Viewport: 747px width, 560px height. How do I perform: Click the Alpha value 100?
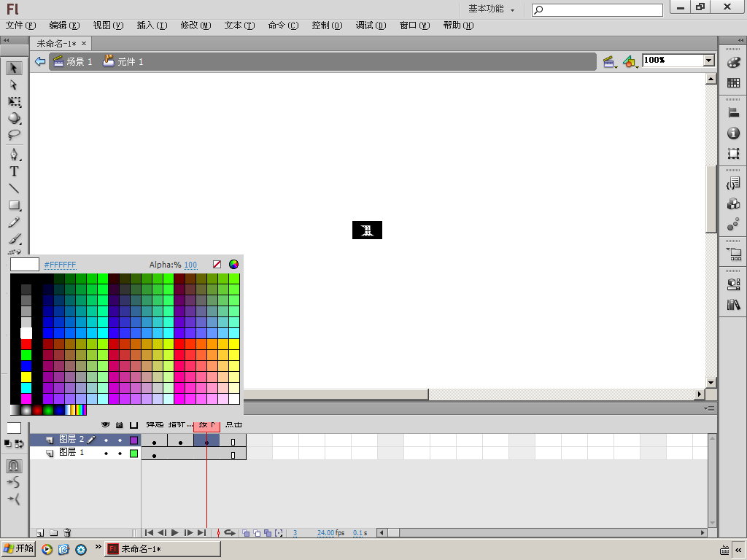point(190,265)
